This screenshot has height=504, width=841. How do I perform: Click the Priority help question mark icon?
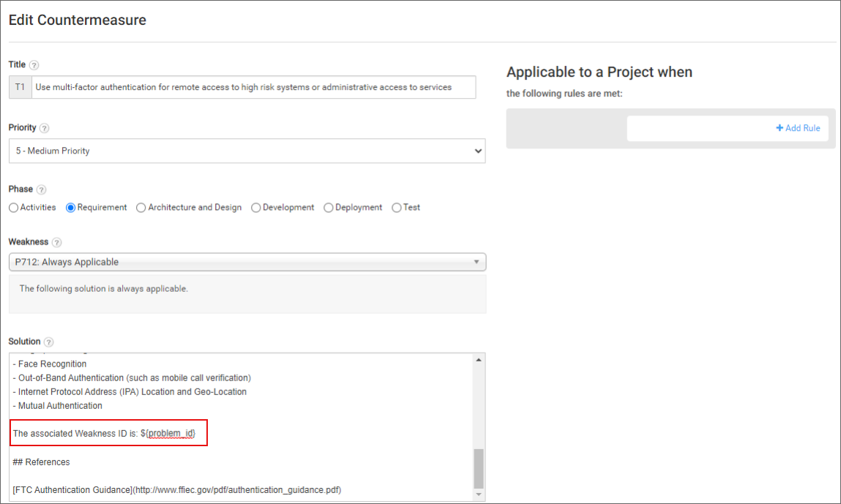click(x=46, y=127)
